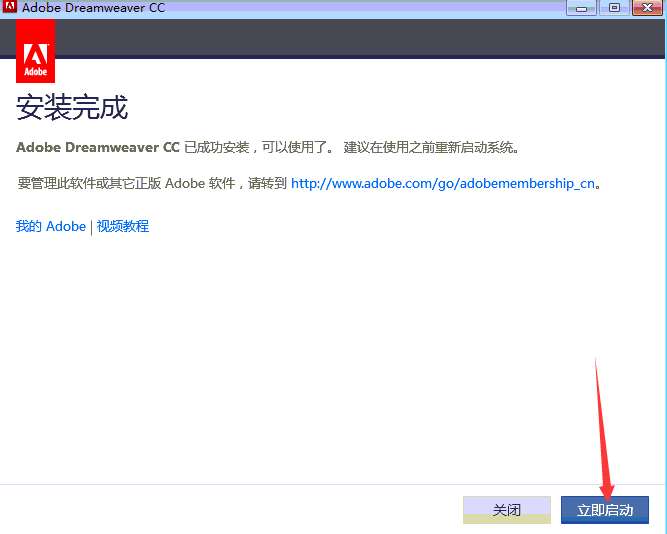
Task: Open the 视频教程 video tutorials link
Action: tap(123, 226)
